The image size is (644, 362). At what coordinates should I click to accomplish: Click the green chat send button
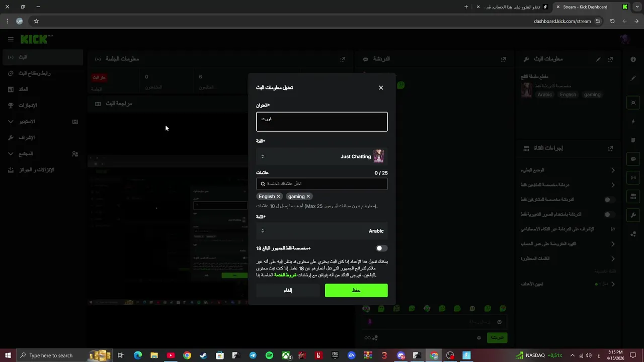tap(497, 337)
